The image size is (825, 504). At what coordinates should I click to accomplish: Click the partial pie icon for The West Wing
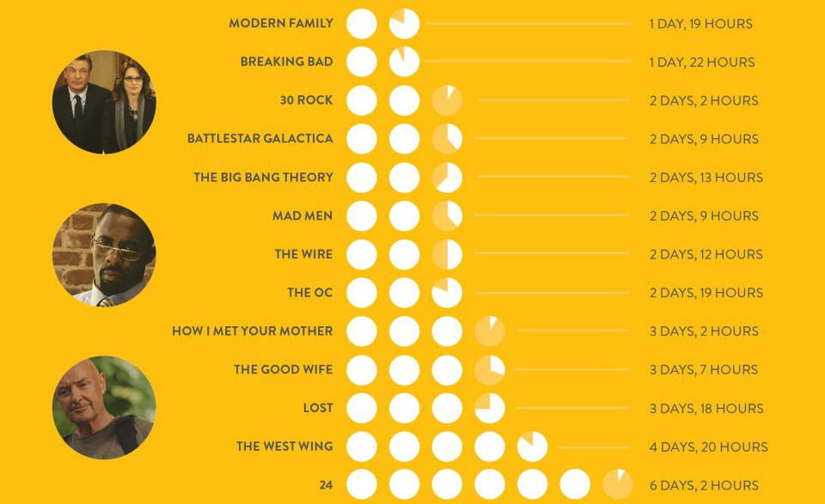click(532, 446)
